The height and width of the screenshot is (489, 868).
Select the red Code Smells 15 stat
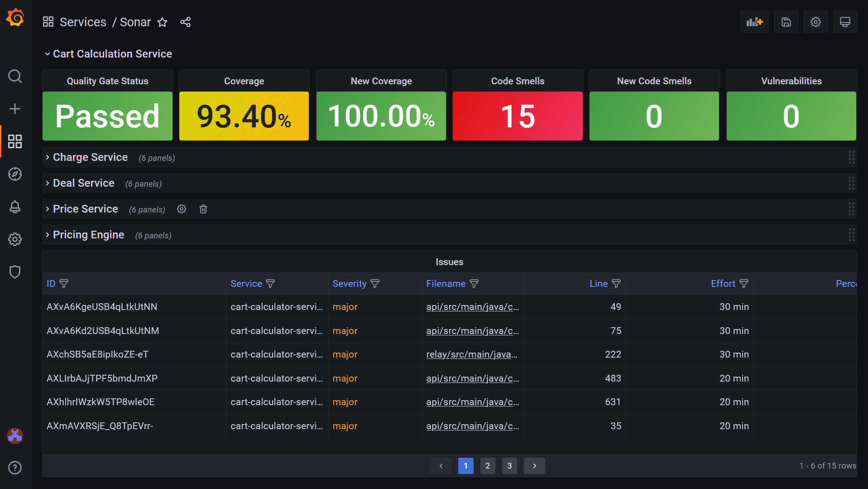[x=518, y=116]
